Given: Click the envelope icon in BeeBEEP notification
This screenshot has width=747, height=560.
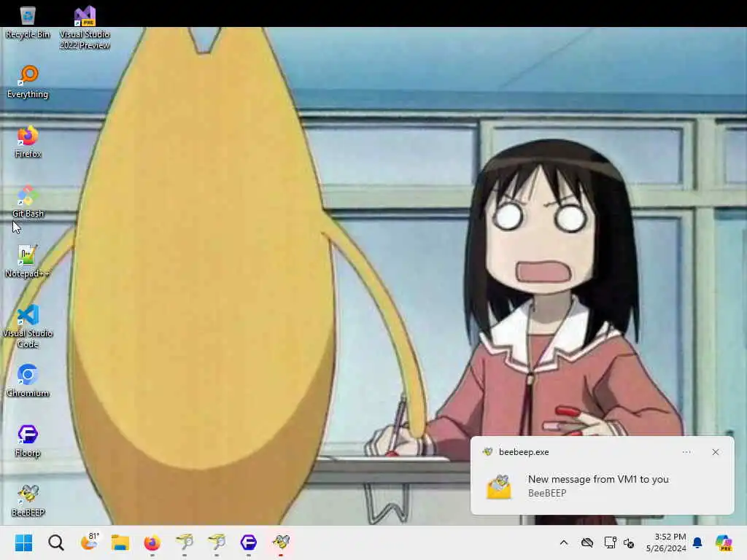Looking at the screenshot, I should (x=499, y=486).
